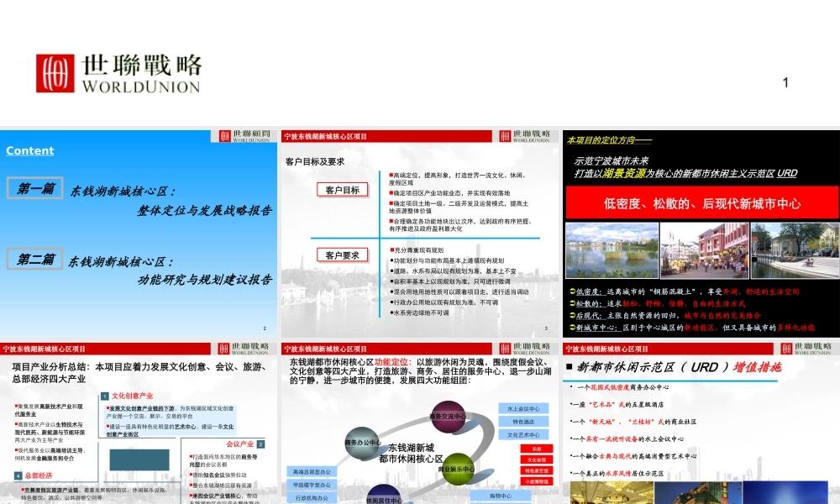
Task: Select the 第一篇 label box
Action: 35,188
